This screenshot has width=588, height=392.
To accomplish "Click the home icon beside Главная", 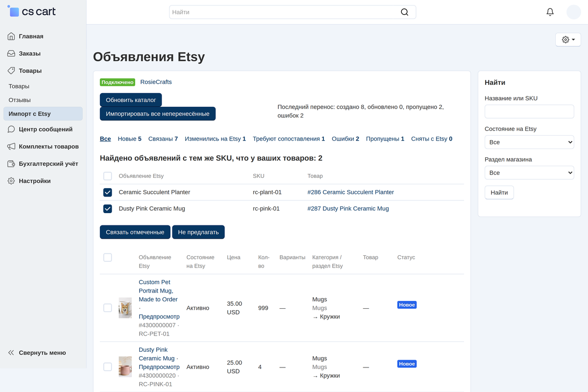I will tap(11, 36).
